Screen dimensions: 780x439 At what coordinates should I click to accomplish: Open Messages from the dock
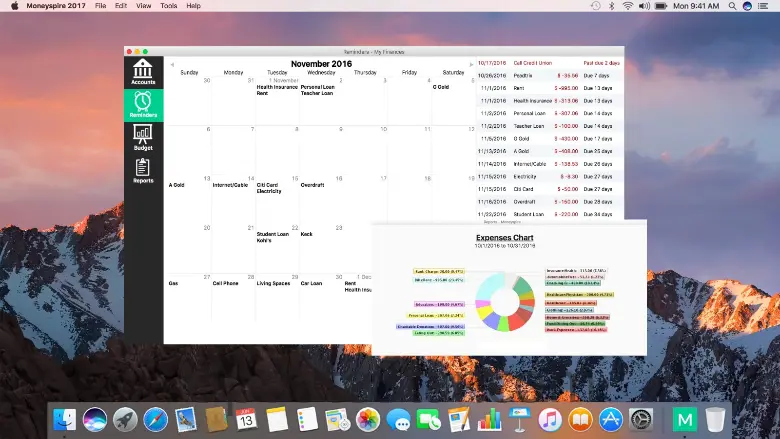pos(398,420)
